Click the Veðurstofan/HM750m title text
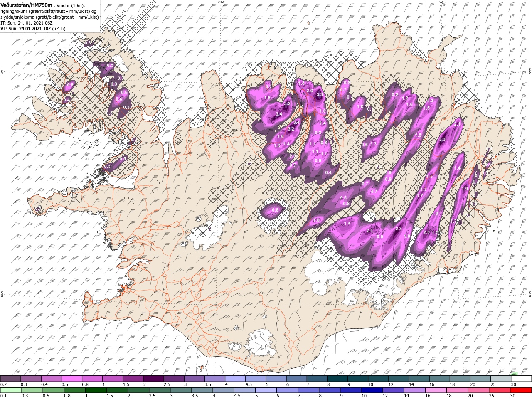 [x=27, y=5]
